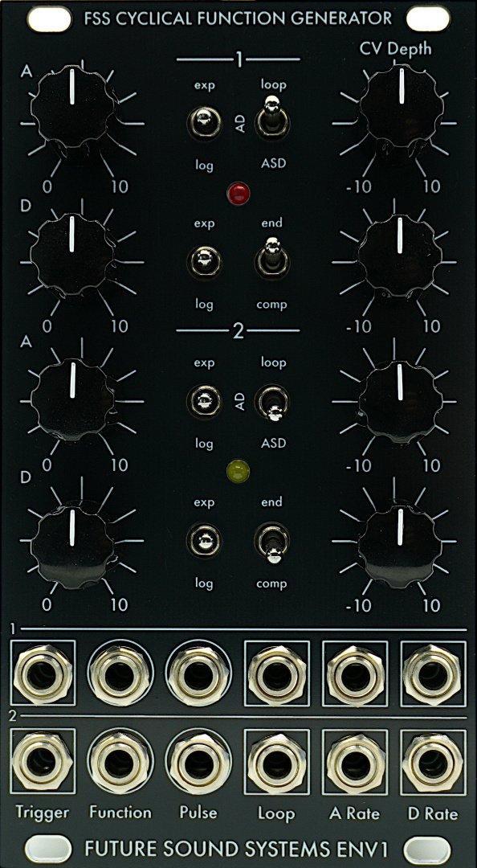Click the 'D Rate' jack label
Image resolution: width=477 pixels, height=868 pixels.
pos(433,813)
